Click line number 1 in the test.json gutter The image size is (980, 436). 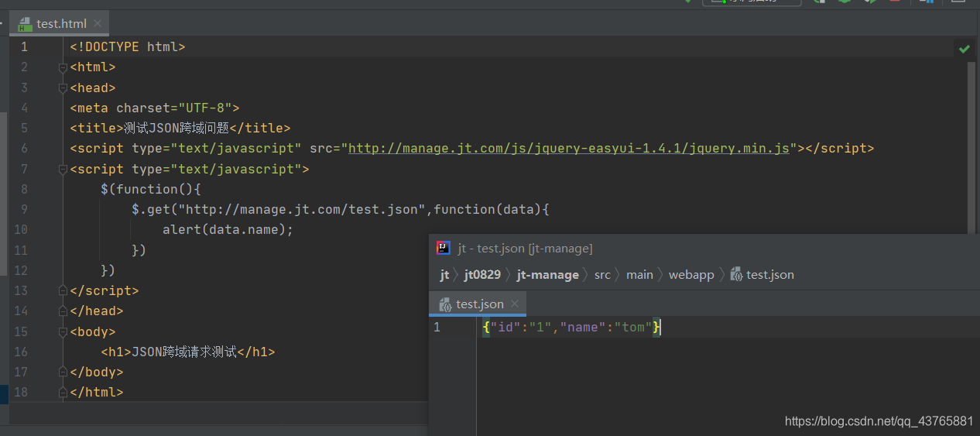[x=437, y=327]
